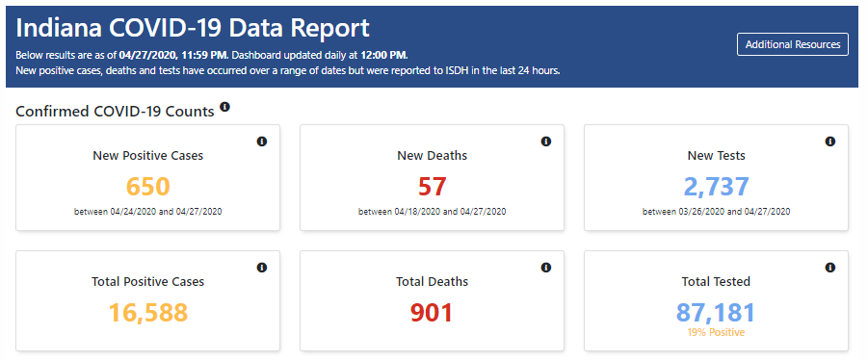The width and height of the screenshot is (868, 360).
Task: Click info icon on New Positive Cases card
Action: [x=262, y=141]
